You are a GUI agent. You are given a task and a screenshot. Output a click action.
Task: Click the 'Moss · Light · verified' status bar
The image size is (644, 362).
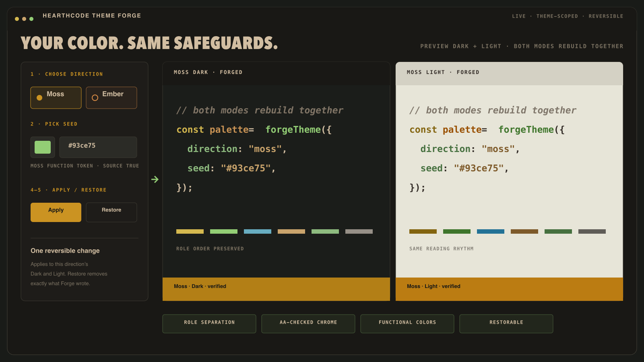509,289
